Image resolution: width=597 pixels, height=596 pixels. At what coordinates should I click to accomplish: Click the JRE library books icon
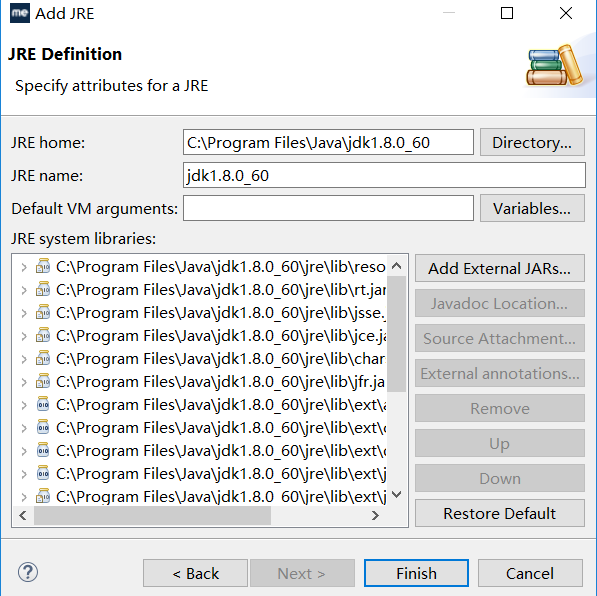555,66
